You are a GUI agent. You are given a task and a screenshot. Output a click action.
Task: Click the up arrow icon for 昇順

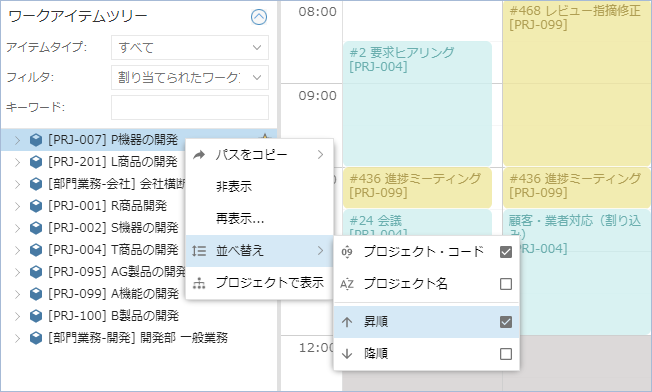point(347,322)
